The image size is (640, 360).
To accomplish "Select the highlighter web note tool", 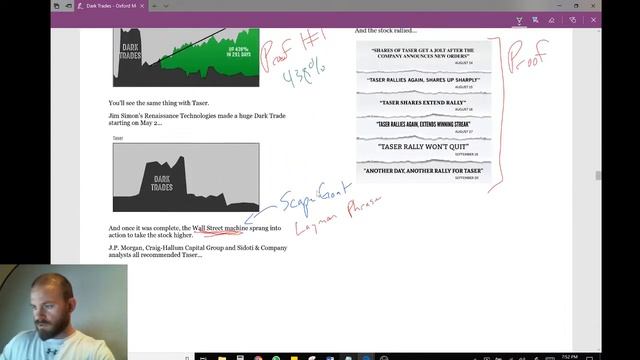I will [535, 20].
